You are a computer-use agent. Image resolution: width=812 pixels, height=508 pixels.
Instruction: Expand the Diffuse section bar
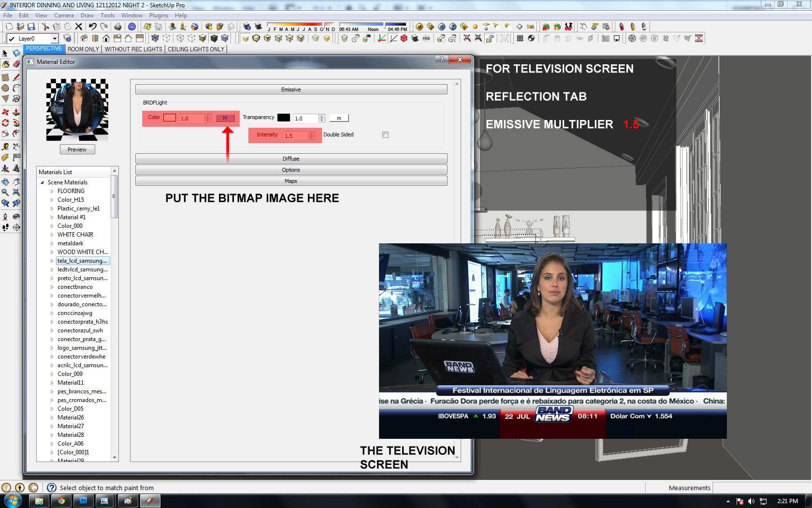click(x=291, y=159)
